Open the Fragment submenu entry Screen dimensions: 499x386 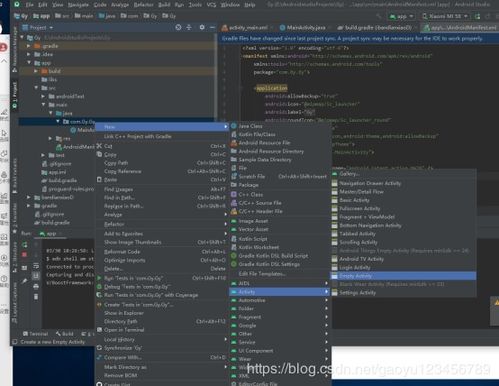[x=280, y=317]
